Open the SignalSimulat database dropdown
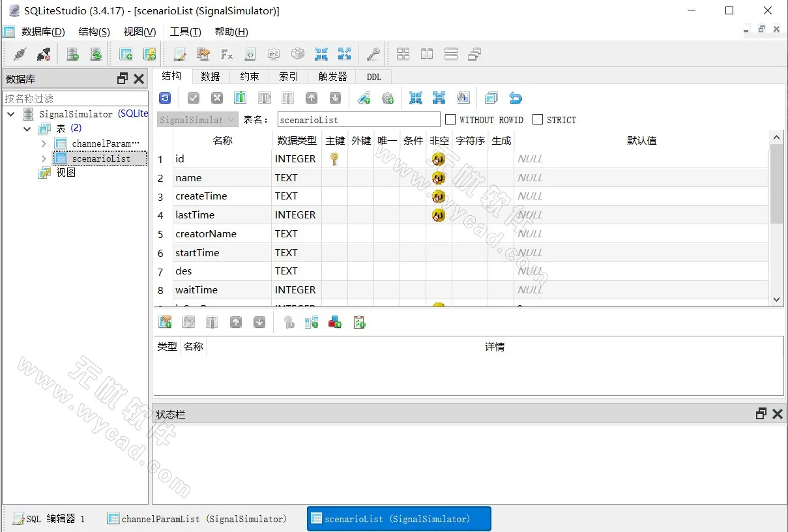This screenshot has width=788, height=532. coord(197,120)
